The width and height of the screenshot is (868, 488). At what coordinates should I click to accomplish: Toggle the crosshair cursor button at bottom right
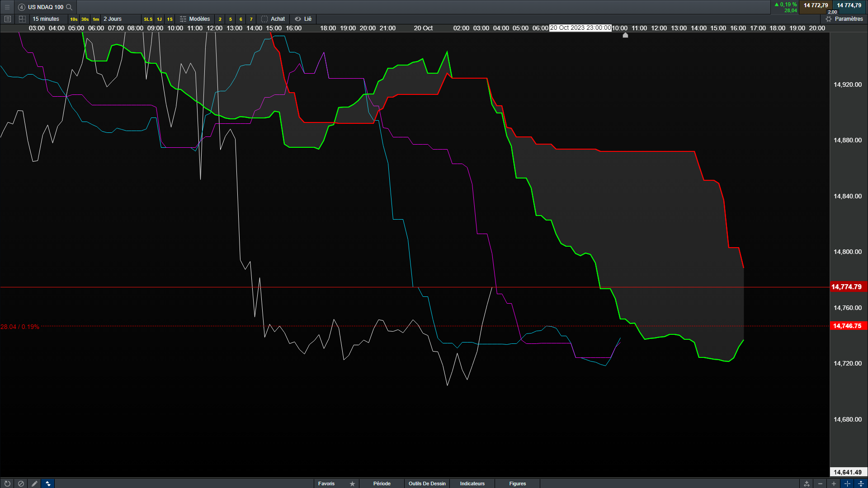[x=847, y=483]
